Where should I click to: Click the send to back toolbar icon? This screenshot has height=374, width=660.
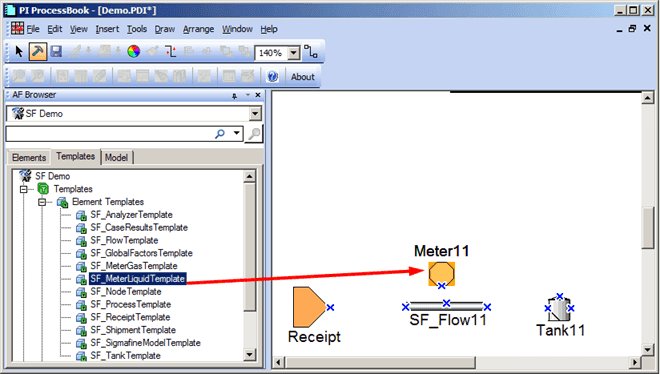(245, 52)
